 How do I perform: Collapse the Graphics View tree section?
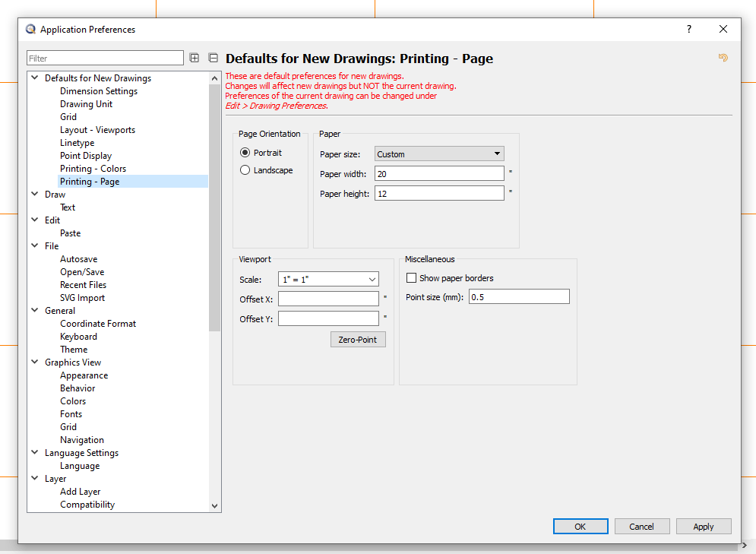click(x=34, y=362)
